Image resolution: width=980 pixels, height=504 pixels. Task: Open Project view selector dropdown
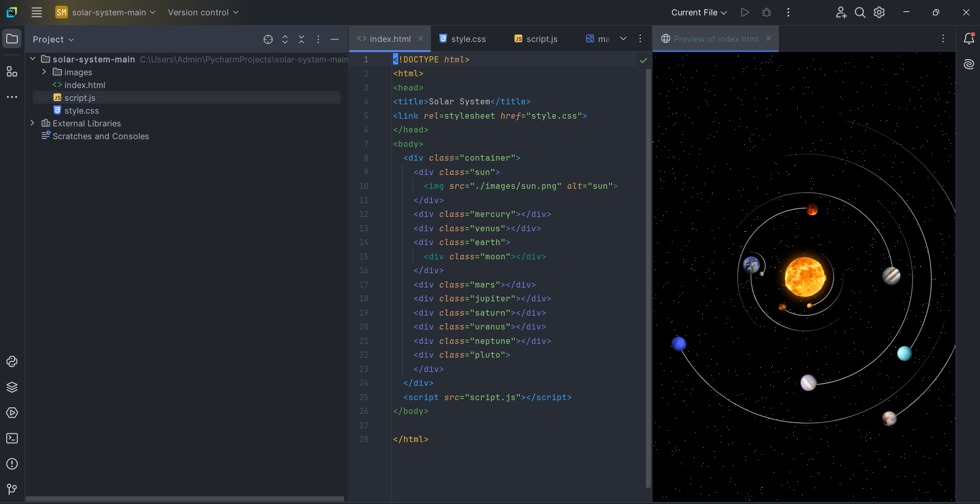click(53, 39)
